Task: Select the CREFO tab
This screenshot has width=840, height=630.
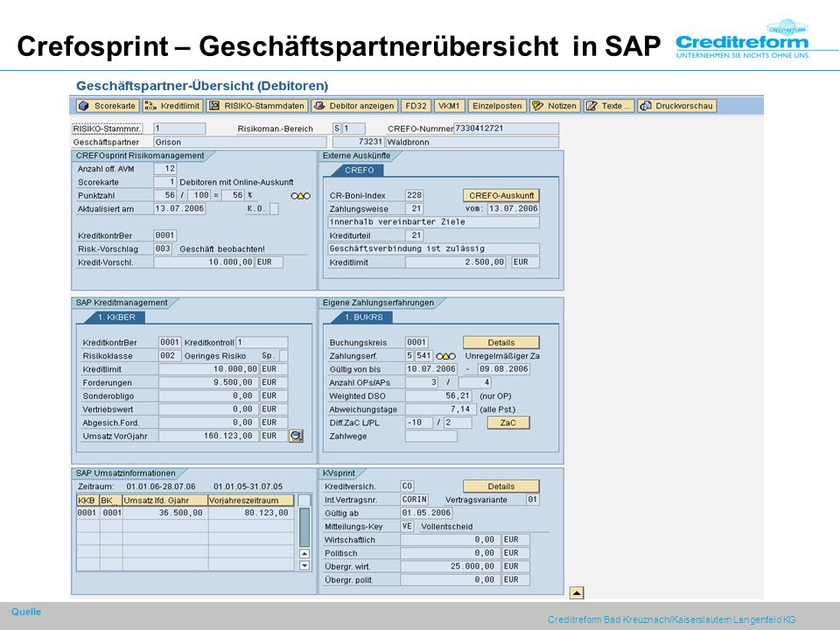Action: click(x=359, y=171)
